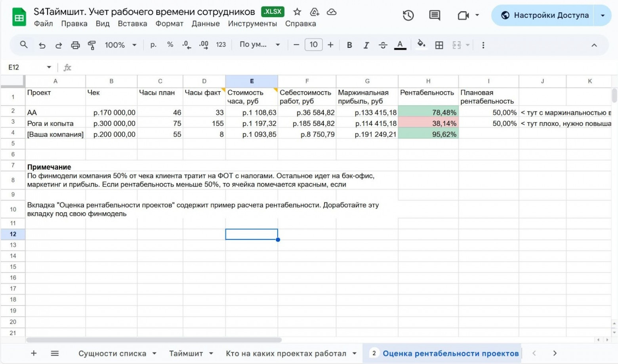Open the 'Данные' menu
The height and width of the screenshot is (364, 618).
pos(206,24)
